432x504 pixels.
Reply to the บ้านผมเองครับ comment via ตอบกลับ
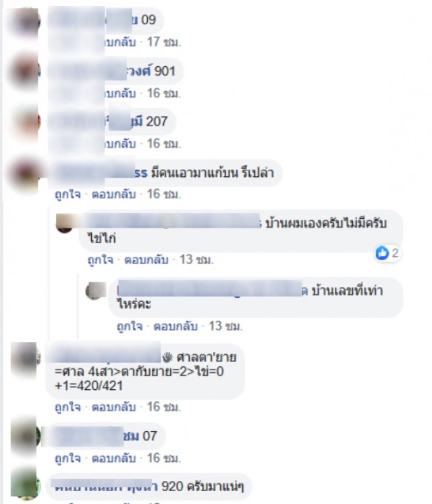146,259
